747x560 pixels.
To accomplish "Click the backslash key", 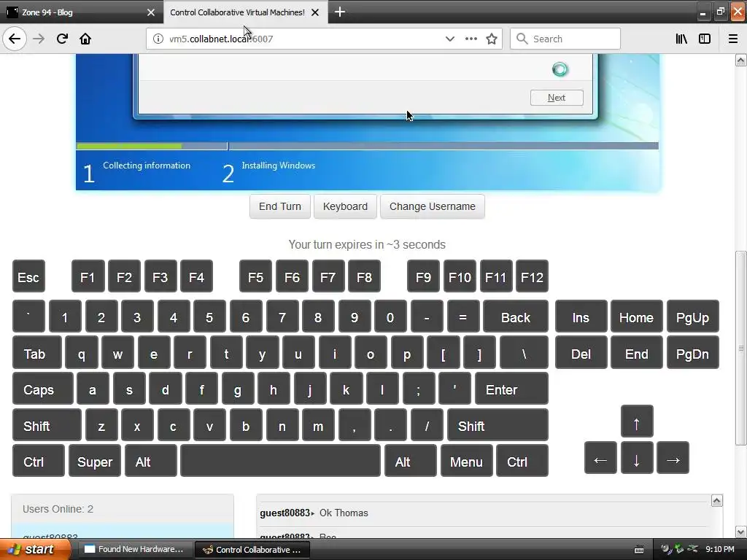I will tap(524, 353).
